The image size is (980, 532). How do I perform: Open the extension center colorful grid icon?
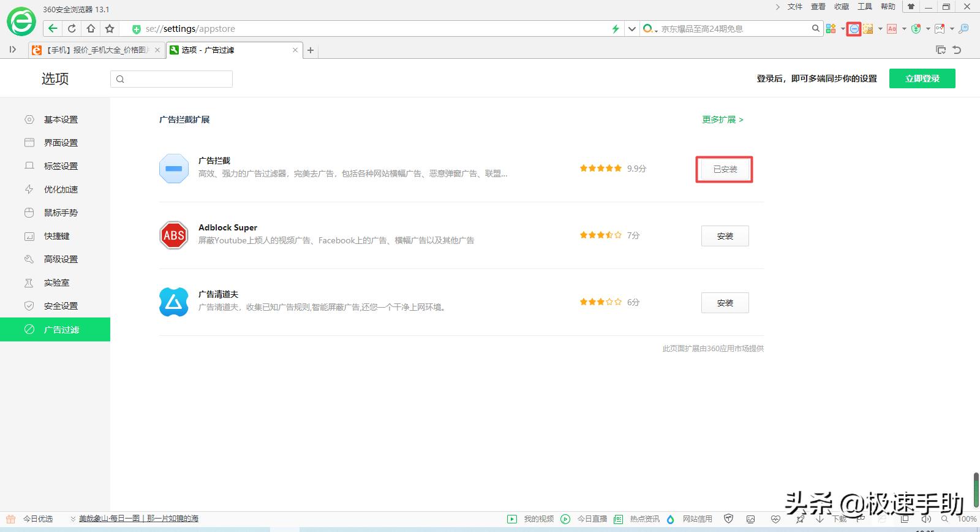831,29
